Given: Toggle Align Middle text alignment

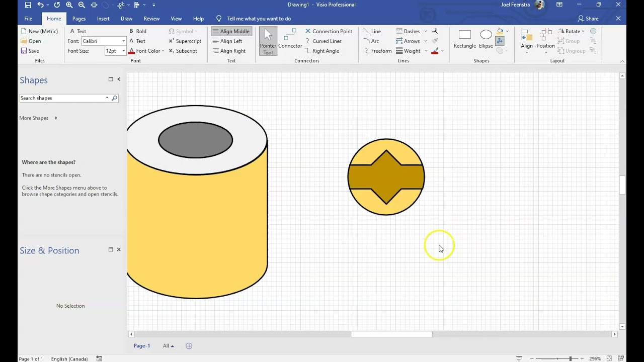Looking at the screenshot, I should click(231, 31).
